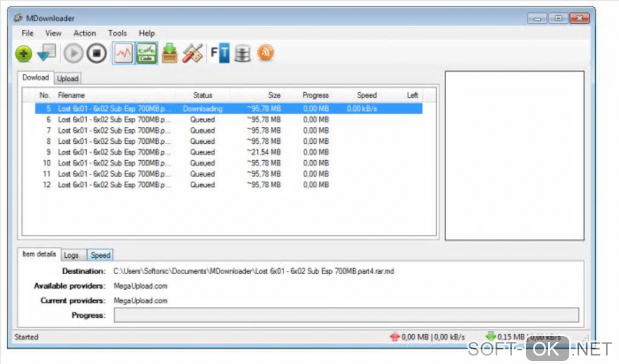Click the green download-to-box icon

tap(170, 53)
